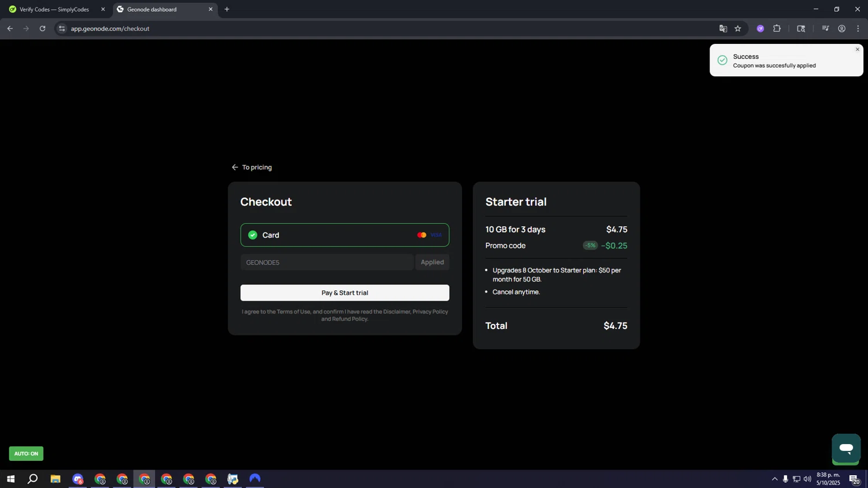Dismiss the Success coupon notification
Image resolution: width=868 pixels, height=488 pixels.
point(858,49)
